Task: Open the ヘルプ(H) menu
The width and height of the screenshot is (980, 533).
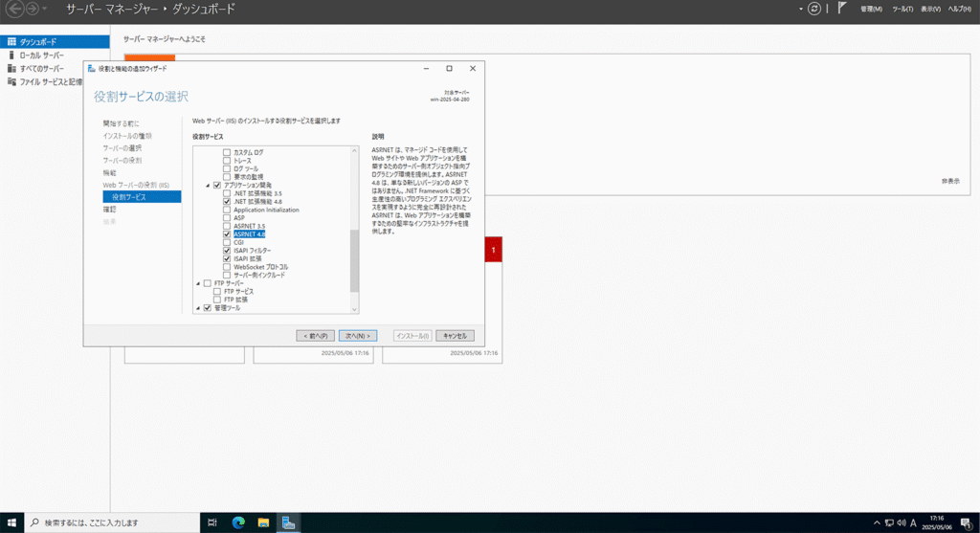Action: (x=959, y=9)
